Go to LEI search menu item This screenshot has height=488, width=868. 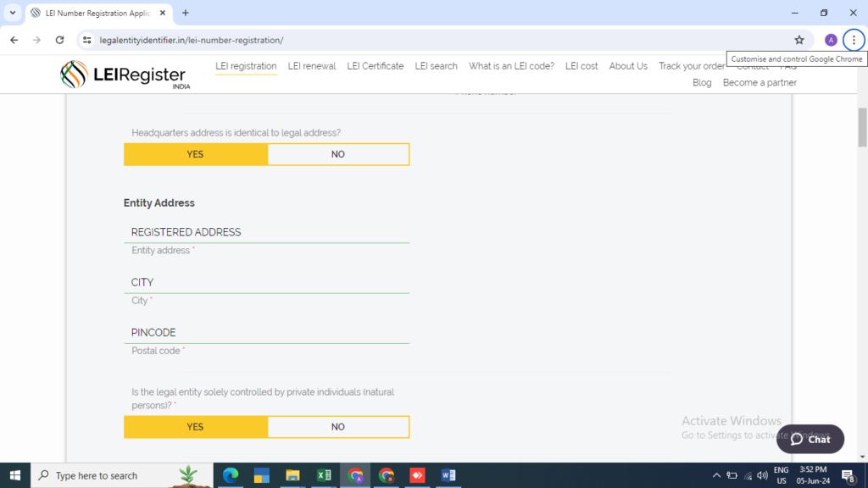click(x=436, y=66)
